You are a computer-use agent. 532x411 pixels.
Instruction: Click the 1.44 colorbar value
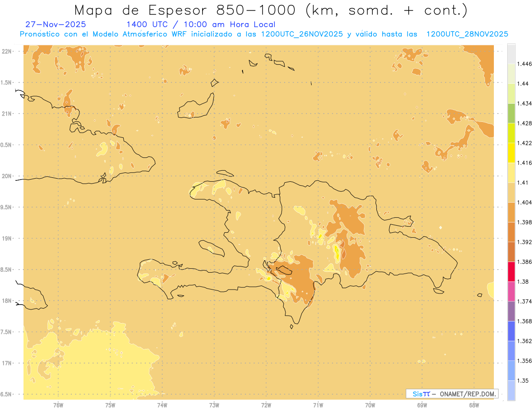pos(522,84)
